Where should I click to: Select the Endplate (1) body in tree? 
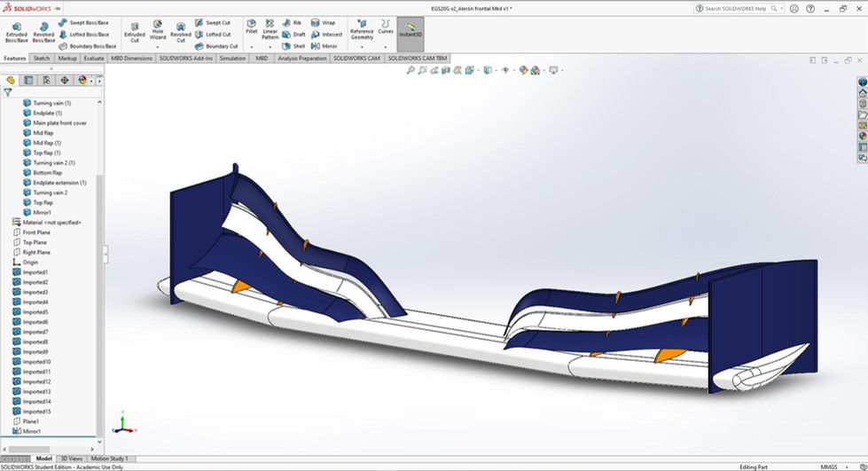point(47,113)
